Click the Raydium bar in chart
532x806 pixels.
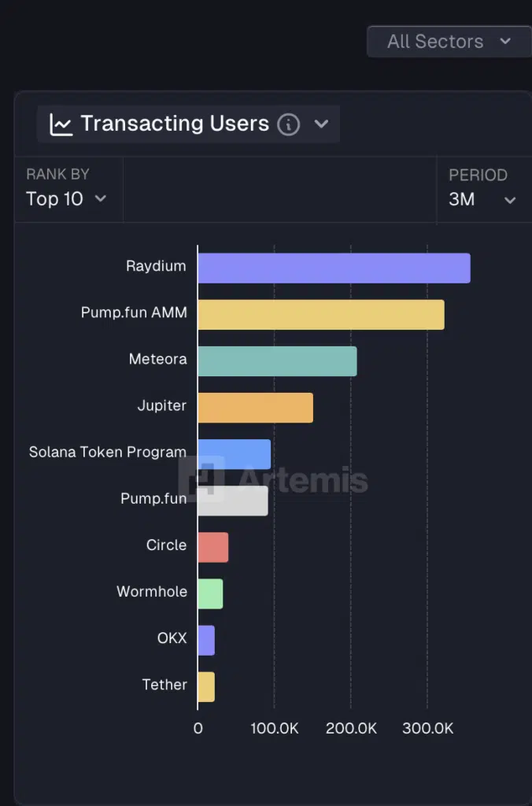(334, 268)
